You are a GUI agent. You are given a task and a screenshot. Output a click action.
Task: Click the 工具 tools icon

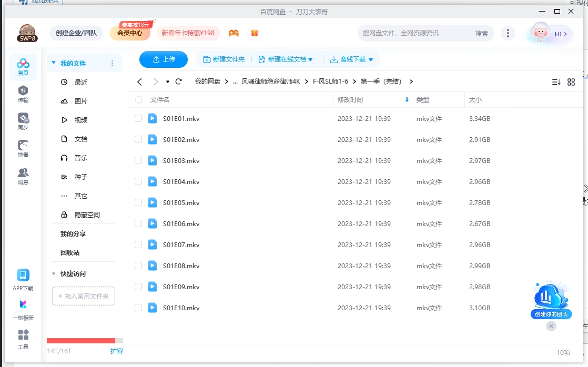(x=23, y=338)
